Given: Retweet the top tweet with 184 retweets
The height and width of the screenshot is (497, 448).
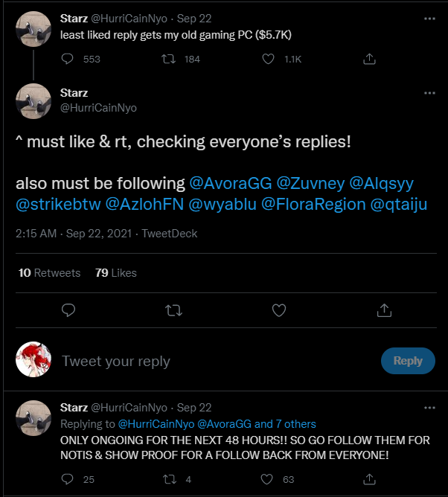Looking at the screenshot, I should click(x=168, y=60).
